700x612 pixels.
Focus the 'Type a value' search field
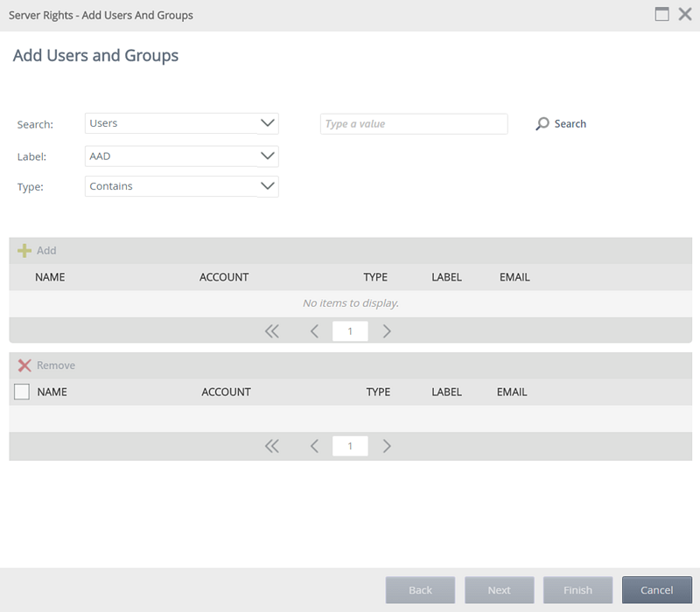tap(413, 124)
